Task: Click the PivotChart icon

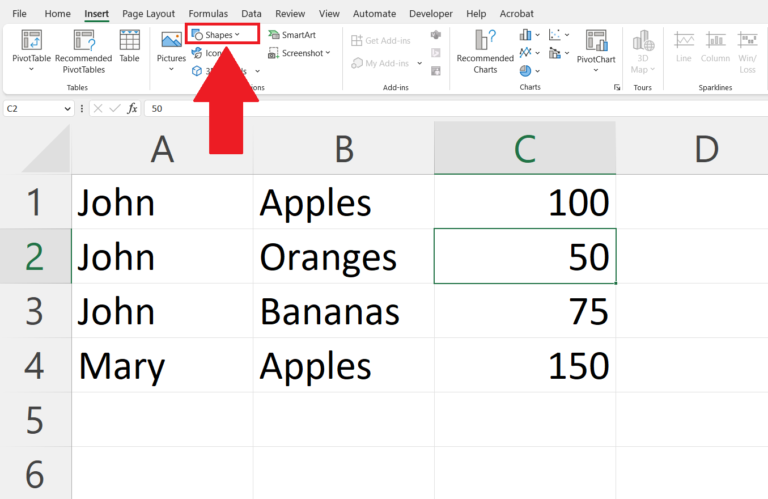Action: [x=596, y=47]
